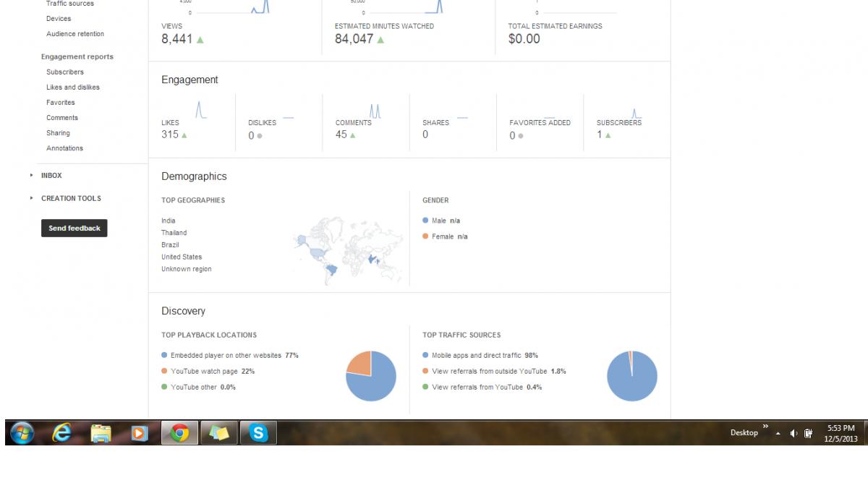Screen dimensions: 868x488
Task: Click the comments sparkline chart
Action: (375, 111)
